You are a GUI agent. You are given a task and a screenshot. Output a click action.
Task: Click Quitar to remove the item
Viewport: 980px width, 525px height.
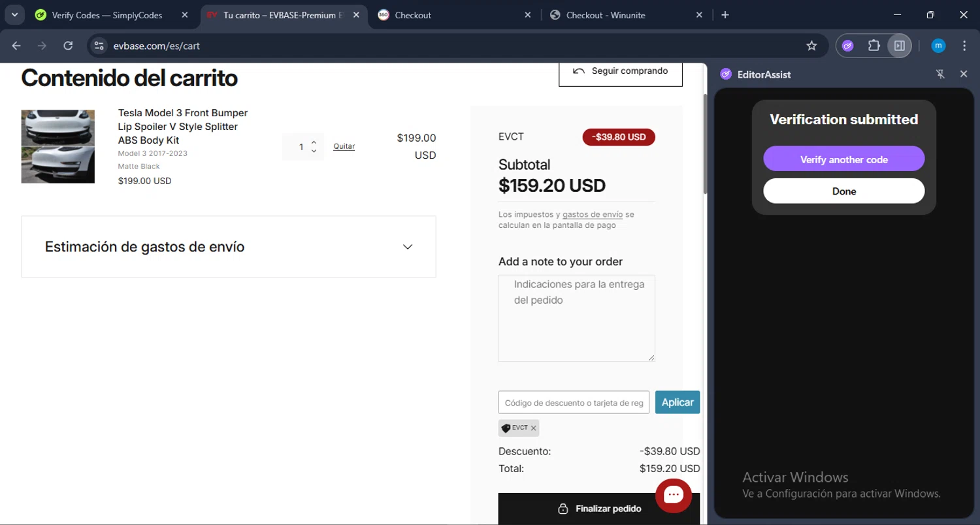[344, 146]
